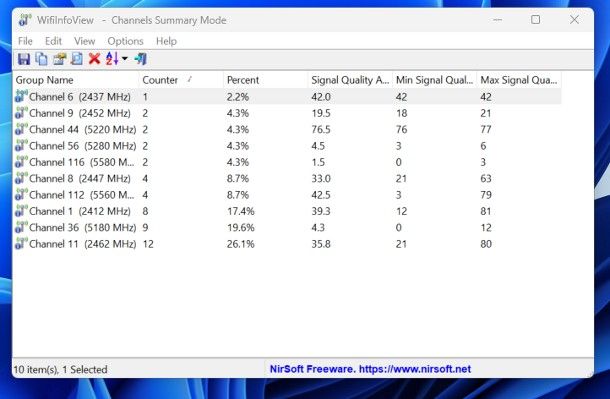Click the Channel 9 row icon
610x399 pixels.
[21, 112]
